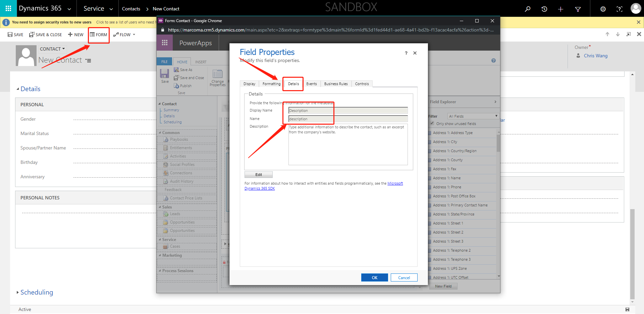
Task: Open the Events tab
Action: point(311,84)
